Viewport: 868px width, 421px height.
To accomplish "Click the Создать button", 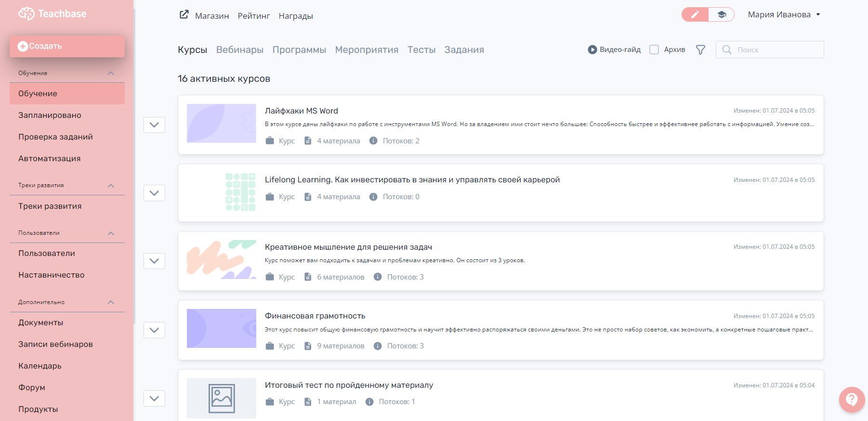I will [x=67, y=46].
